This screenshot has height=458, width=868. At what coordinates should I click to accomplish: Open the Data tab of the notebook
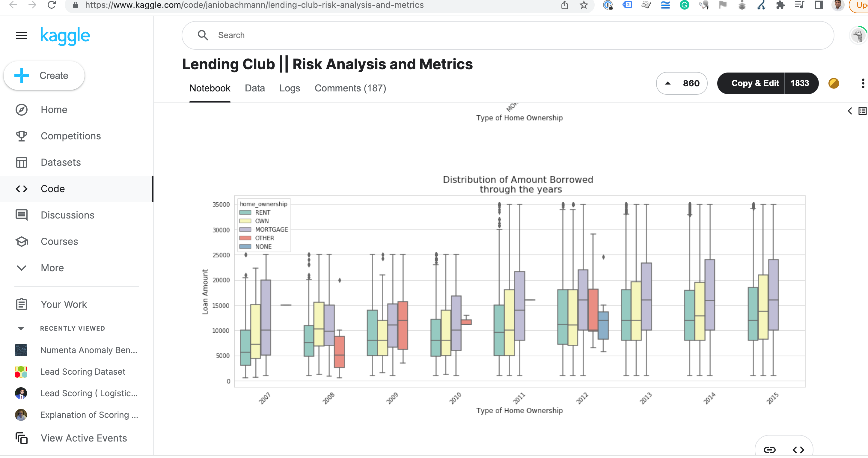(255, 88)
